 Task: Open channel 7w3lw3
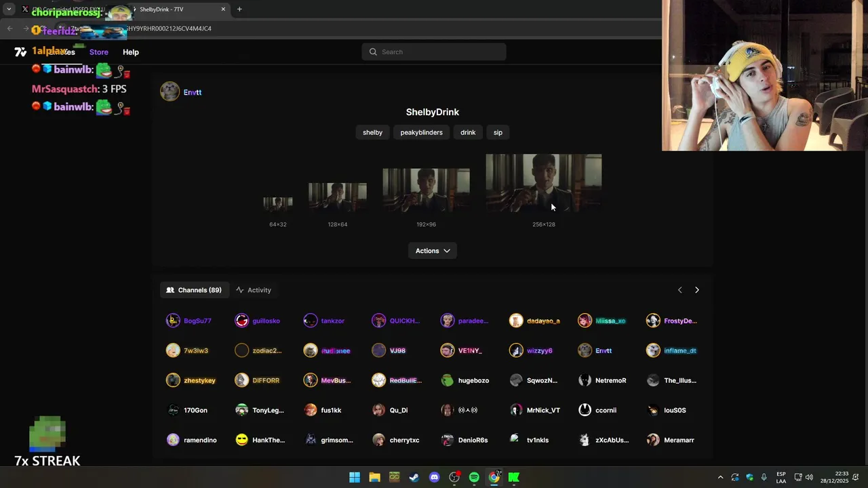[x=187, y=350]
